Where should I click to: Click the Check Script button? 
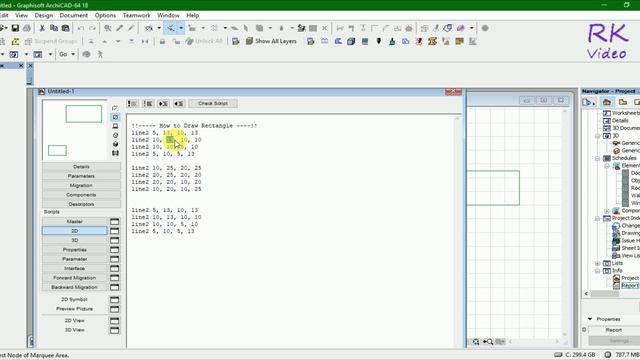tap(213, 104)
